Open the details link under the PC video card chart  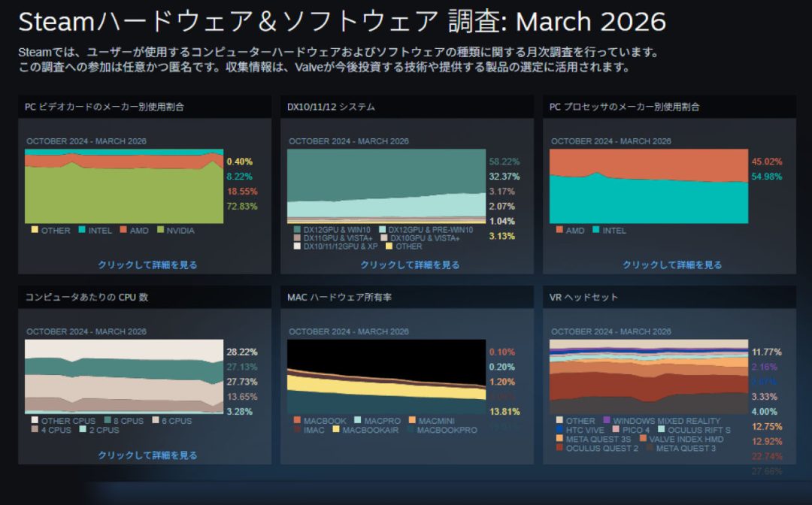[147, 265]
